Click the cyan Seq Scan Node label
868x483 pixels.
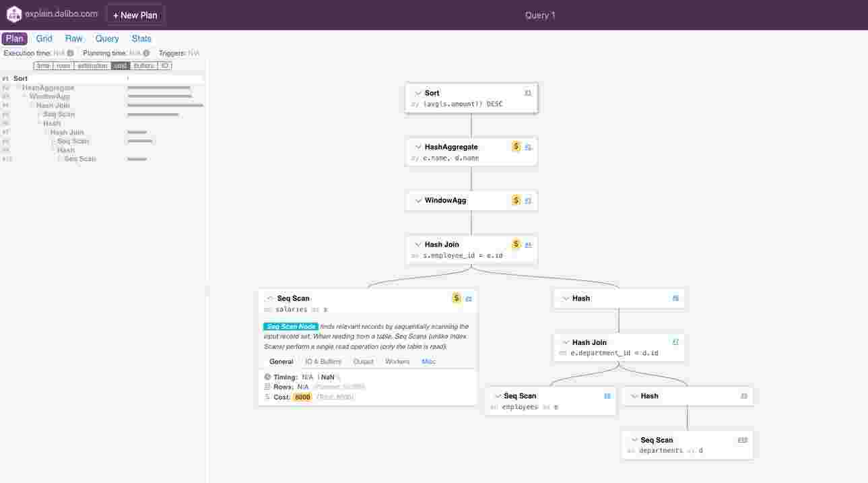[291, 327]
